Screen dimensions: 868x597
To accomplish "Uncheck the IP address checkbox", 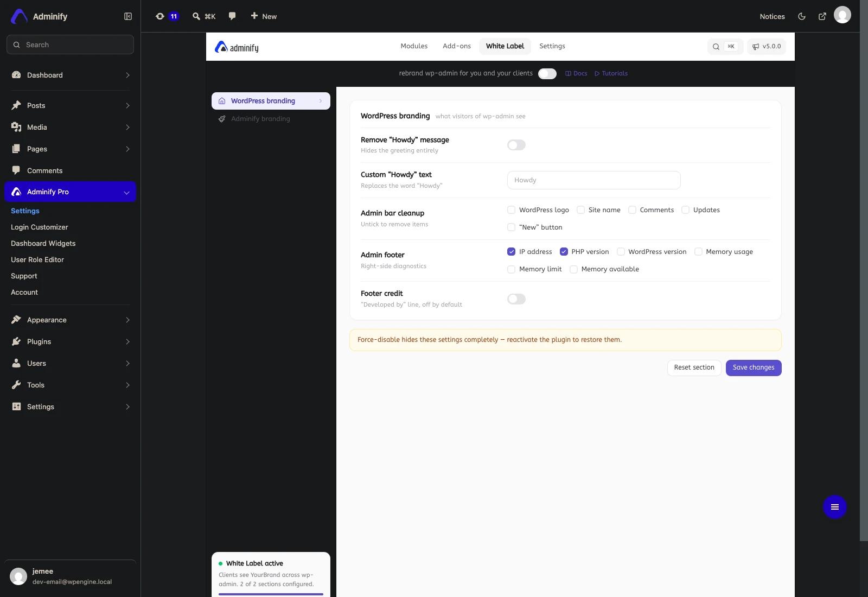I will click(x=511, y=252).
